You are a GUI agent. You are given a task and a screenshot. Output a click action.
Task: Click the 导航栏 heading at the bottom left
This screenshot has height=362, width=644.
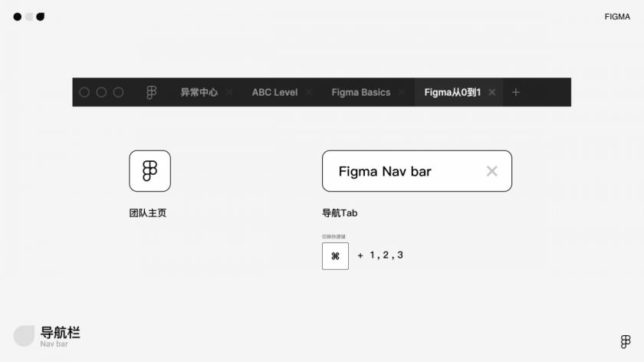pyautogui.click(x=60, y=332)
